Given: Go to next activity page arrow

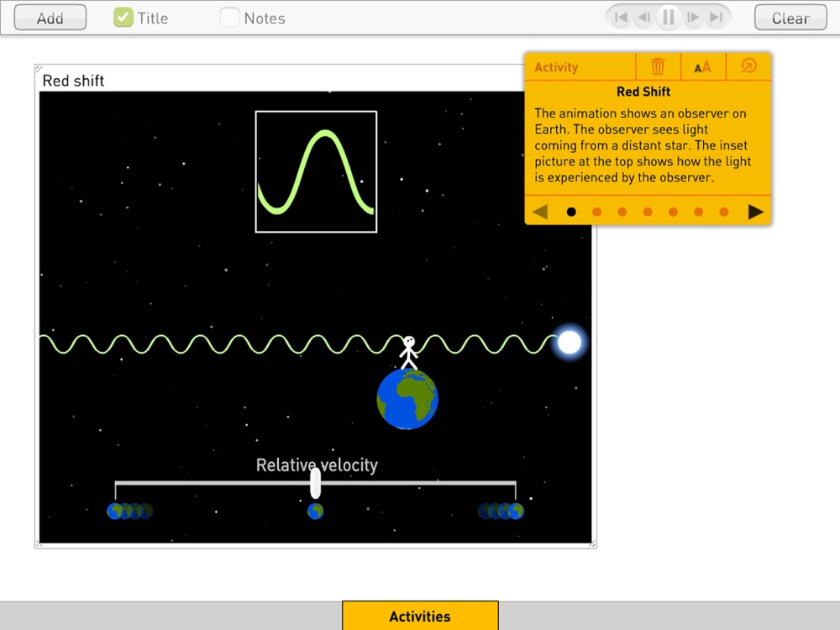Looking at the screenshot, I should tap(755, 213).
